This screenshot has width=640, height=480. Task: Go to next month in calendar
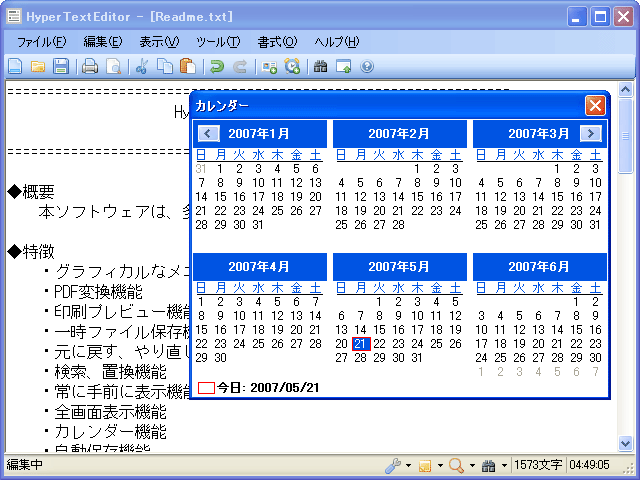coord(590,133)
